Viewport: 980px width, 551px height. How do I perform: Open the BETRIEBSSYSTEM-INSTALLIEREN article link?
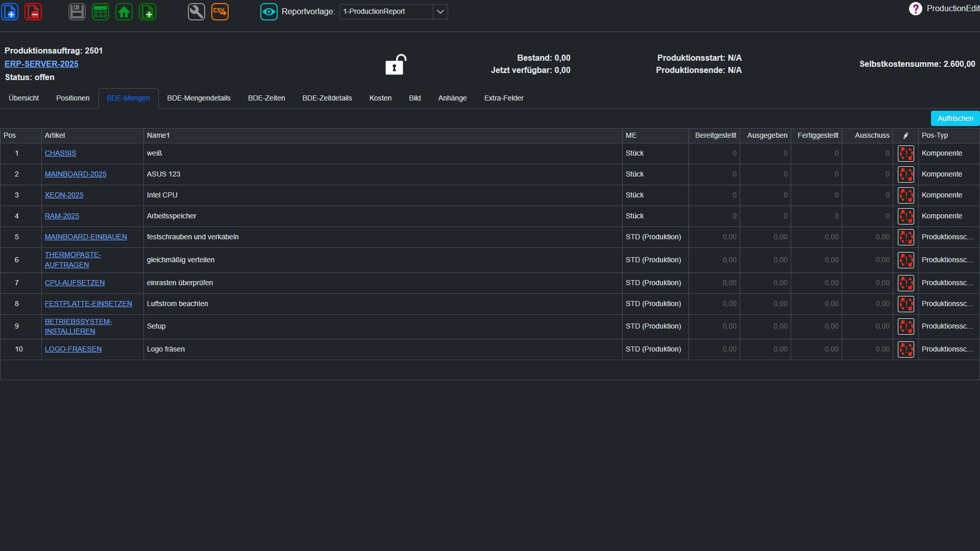(78, 327)
